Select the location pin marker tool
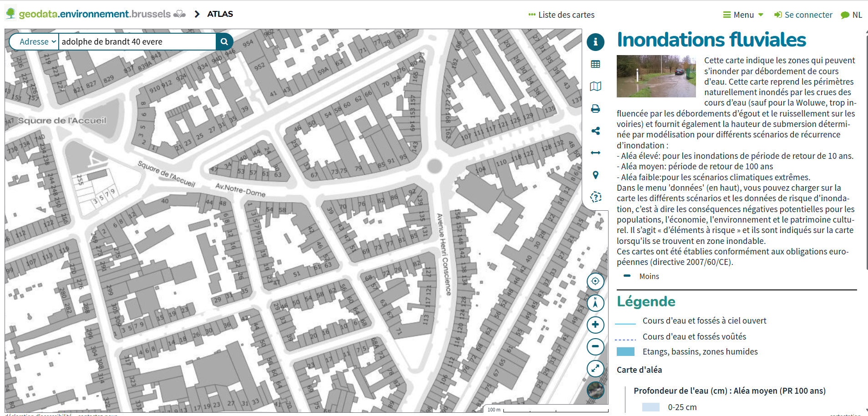 tap(595, 175)
